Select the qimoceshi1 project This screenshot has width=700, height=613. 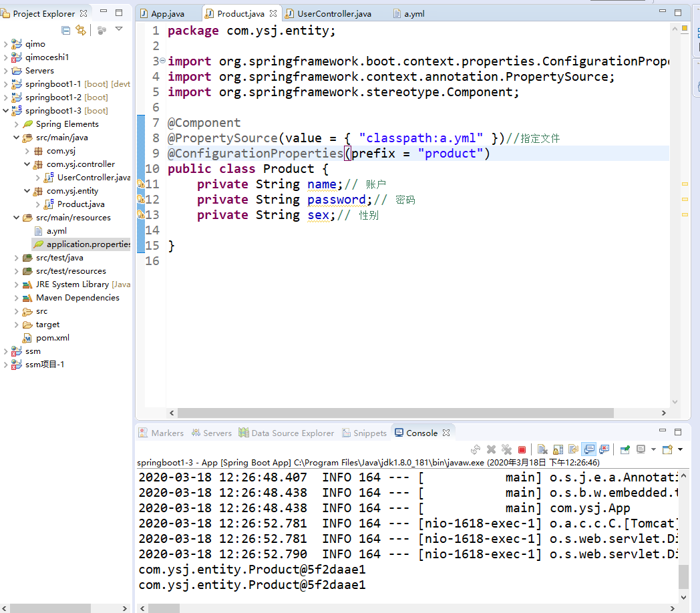(47, 57)
